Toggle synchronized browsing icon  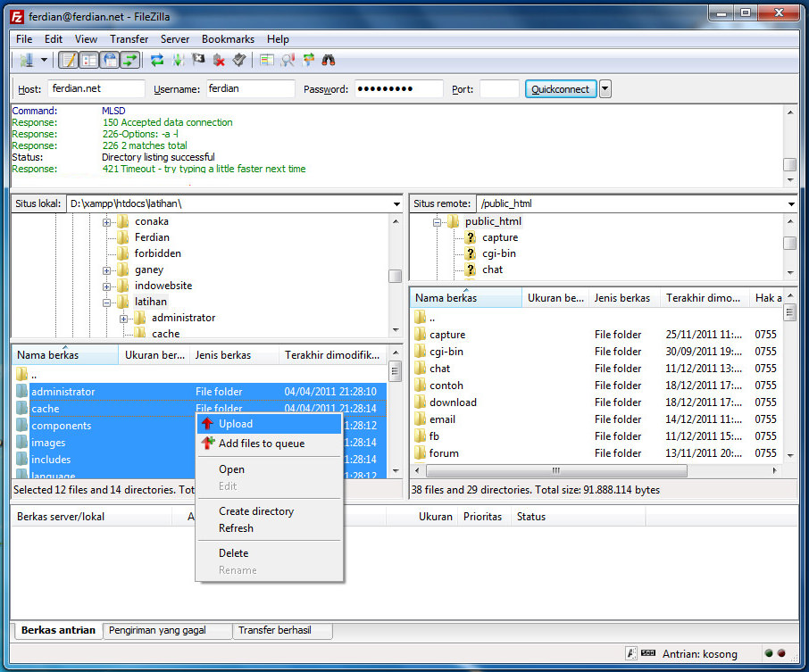[x=309, y=61]
